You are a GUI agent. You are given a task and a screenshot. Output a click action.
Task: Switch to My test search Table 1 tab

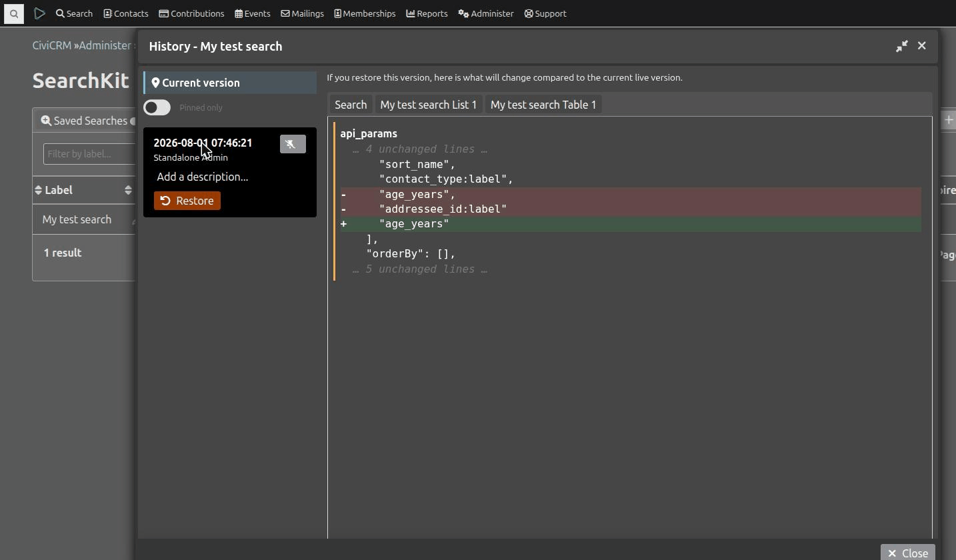pyautogui.click(x=543, y=105)
